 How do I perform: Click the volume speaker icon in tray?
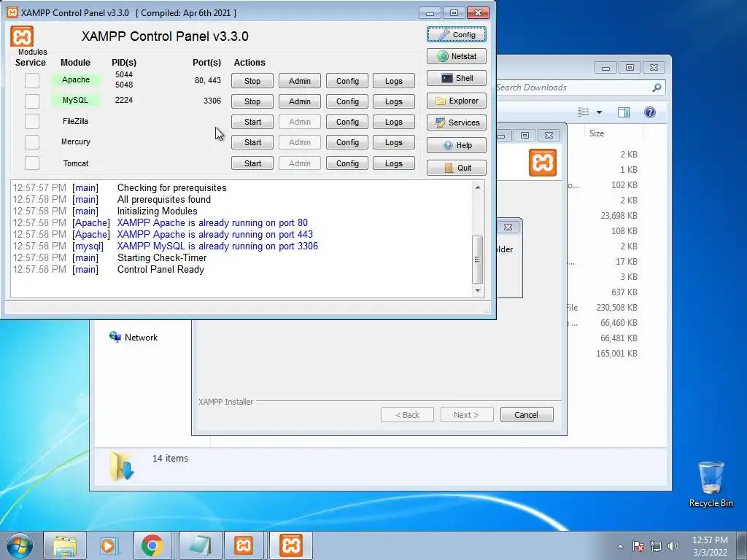click(673, 546)
